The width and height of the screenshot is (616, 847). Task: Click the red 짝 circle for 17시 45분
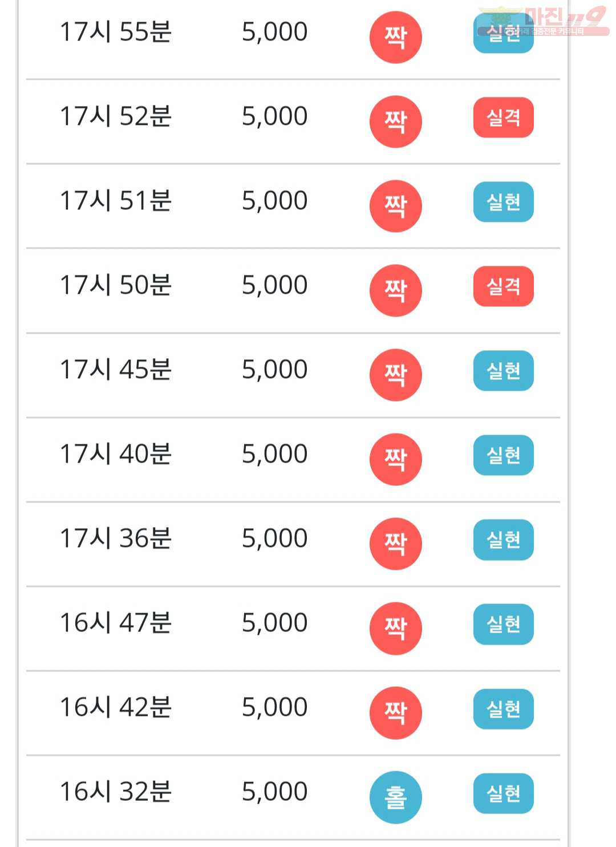coord(395,375)
